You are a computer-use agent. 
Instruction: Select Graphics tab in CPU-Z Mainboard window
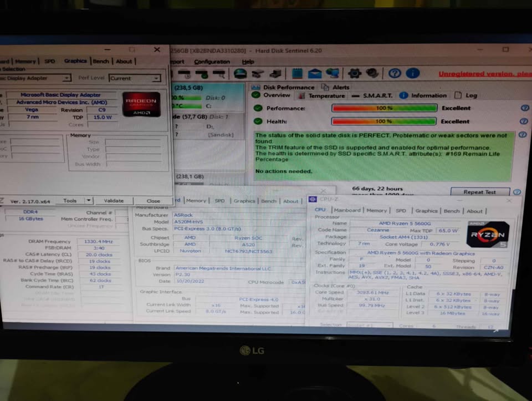click(244, 201)
